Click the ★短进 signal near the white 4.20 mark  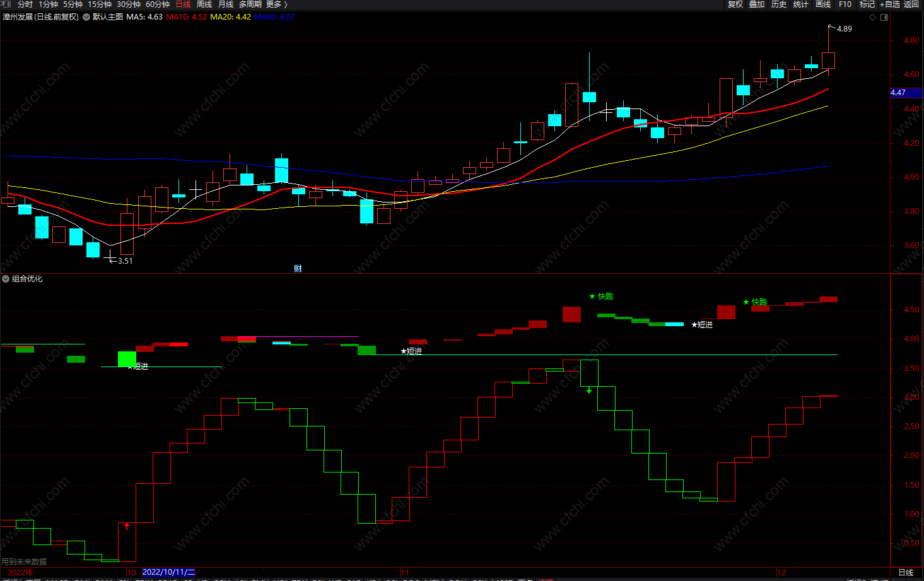702,324
